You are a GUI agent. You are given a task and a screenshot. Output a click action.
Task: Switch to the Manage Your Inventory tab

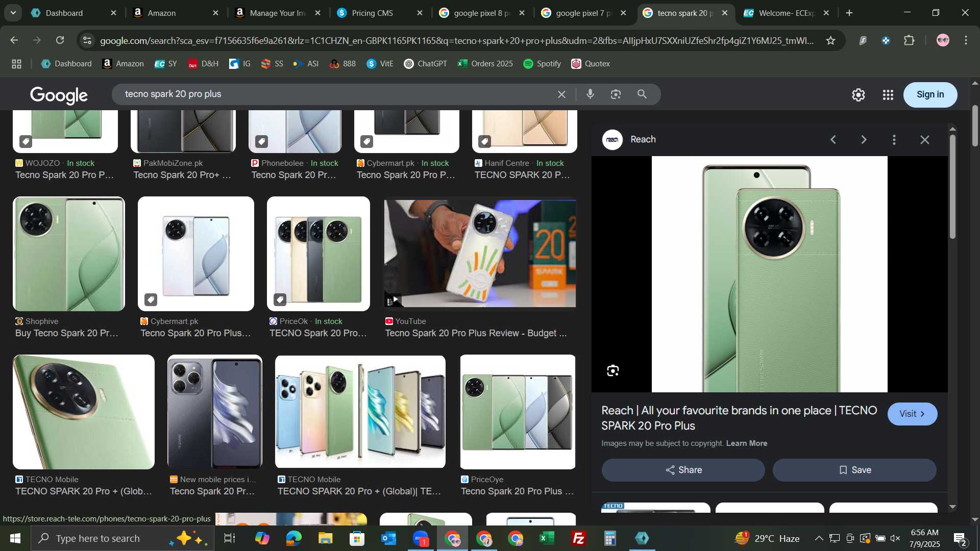coord(278,13)
